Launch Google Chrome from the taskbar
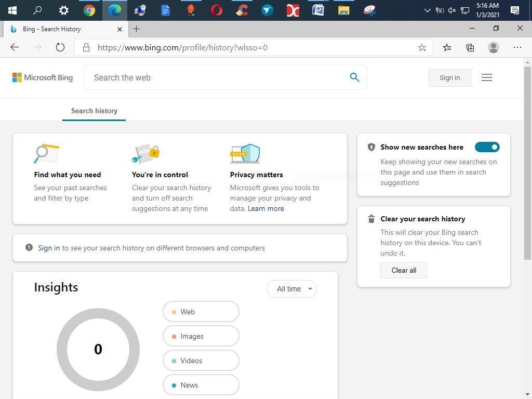Screen dimensions: 532x399 click(89, 10)
